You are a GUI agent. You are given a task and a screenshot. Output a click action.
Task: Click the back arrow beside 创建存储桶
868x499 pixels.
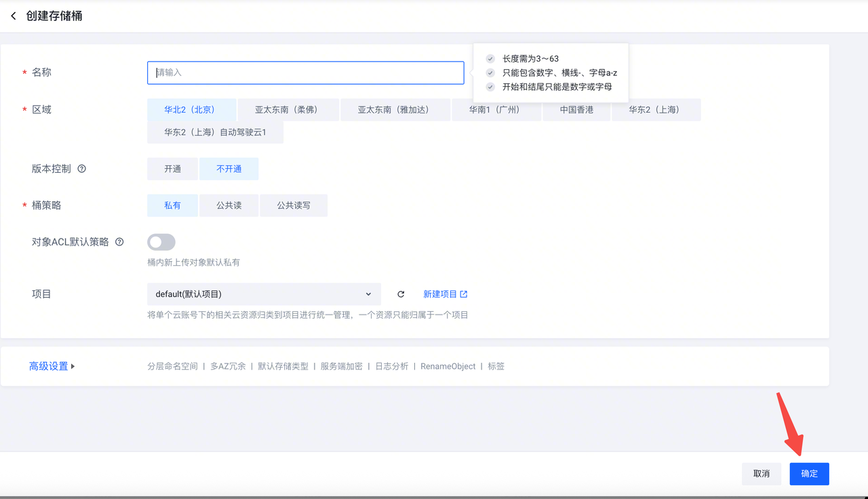[14, 16]
